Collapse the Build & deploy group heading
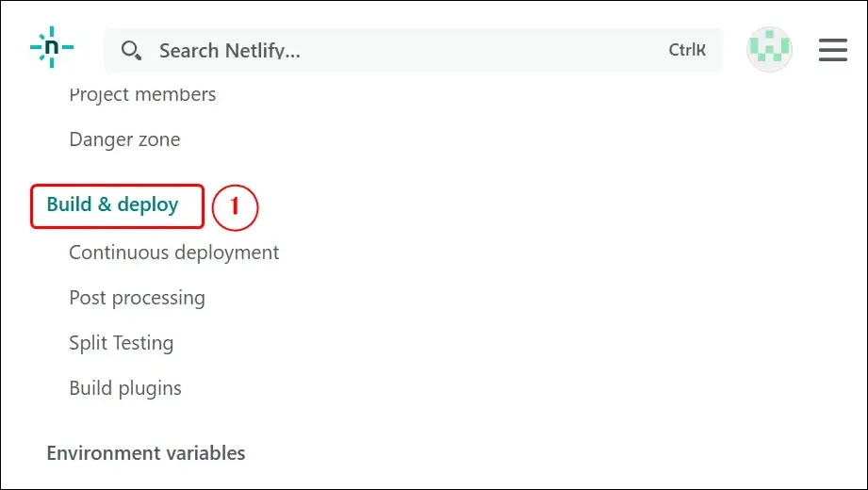868x490 pixels. (113, 204)
